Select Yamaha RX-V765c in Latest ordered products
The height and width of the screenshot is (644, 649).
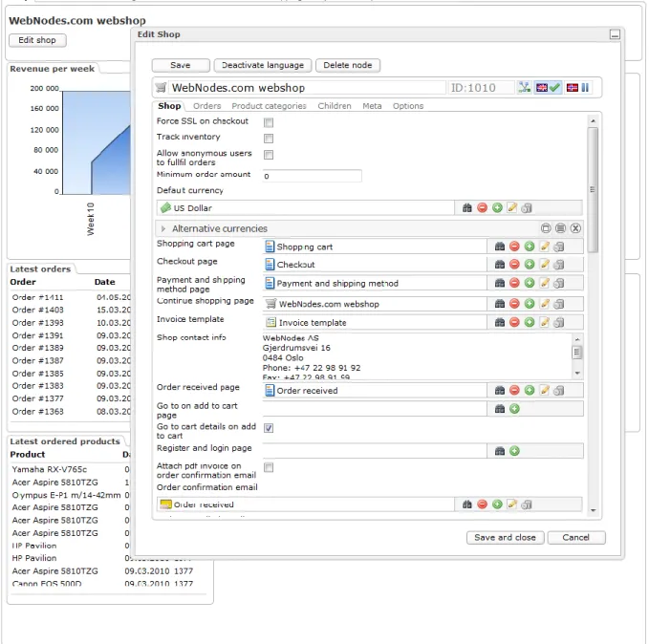[50, 469]
